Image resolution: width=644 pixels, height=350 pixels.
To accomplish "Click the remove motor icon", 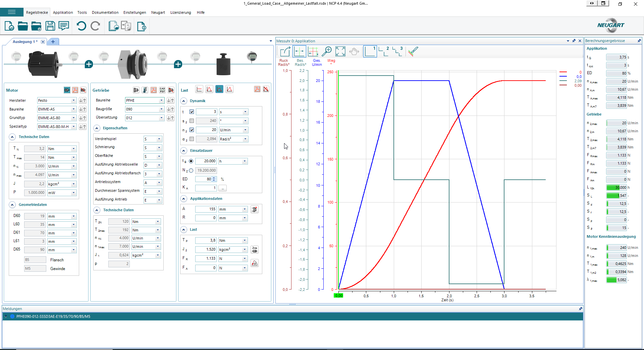I will [x=83, y=90].
